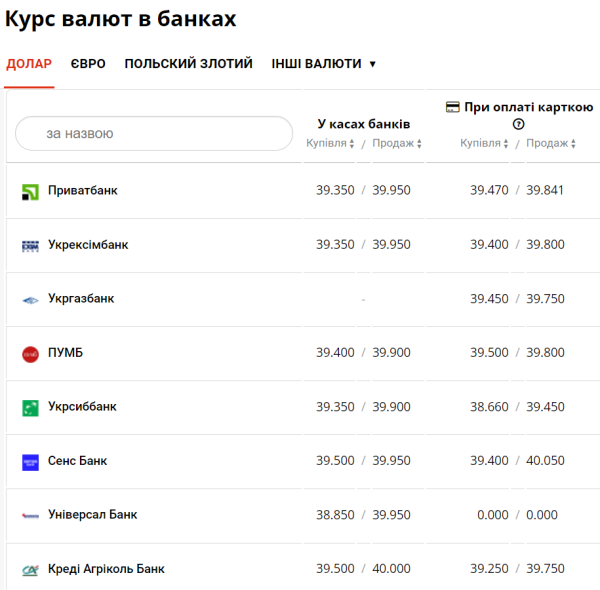
Task: Open the Креді Агріколь Банк link
Action: [106, 569]
